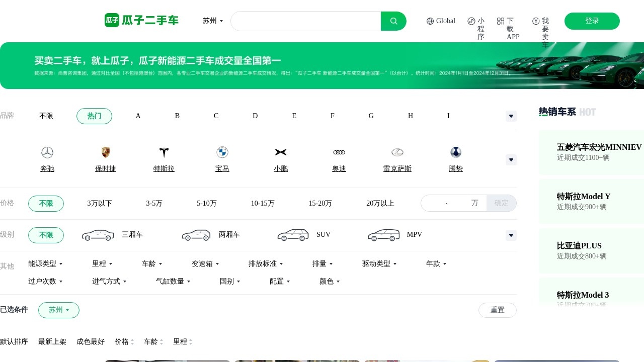Open the 苏州 city selector
644x362 pixels.
(x=212, y=21)
